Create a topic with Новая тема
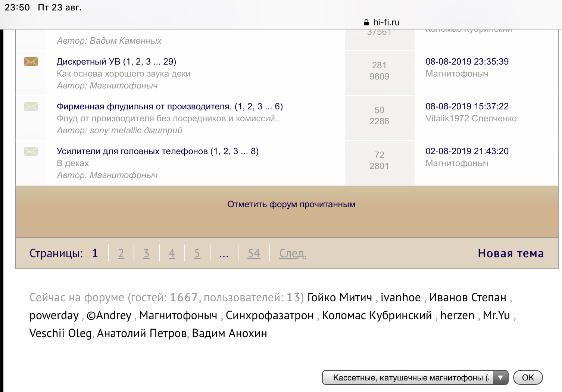This screenshot has width=562, height=392. (511, 253)
